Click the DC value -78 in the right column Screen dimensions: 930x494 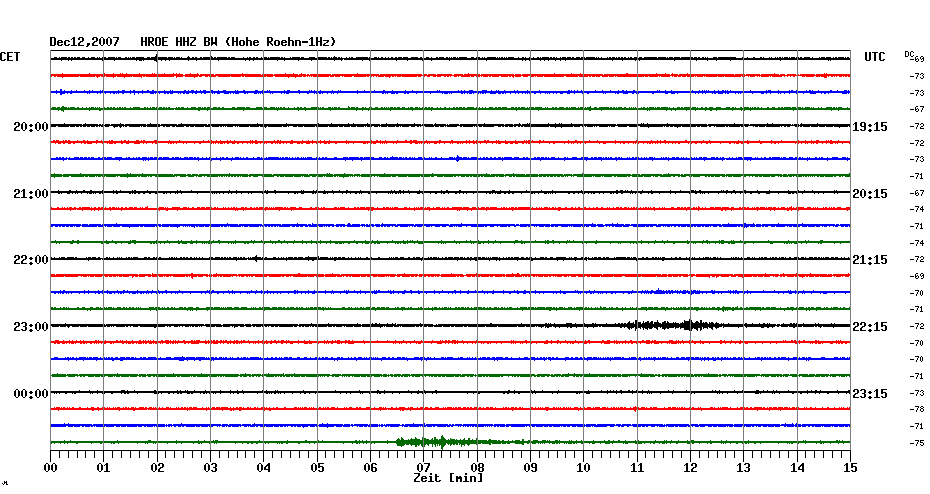(x=917, y=409)
